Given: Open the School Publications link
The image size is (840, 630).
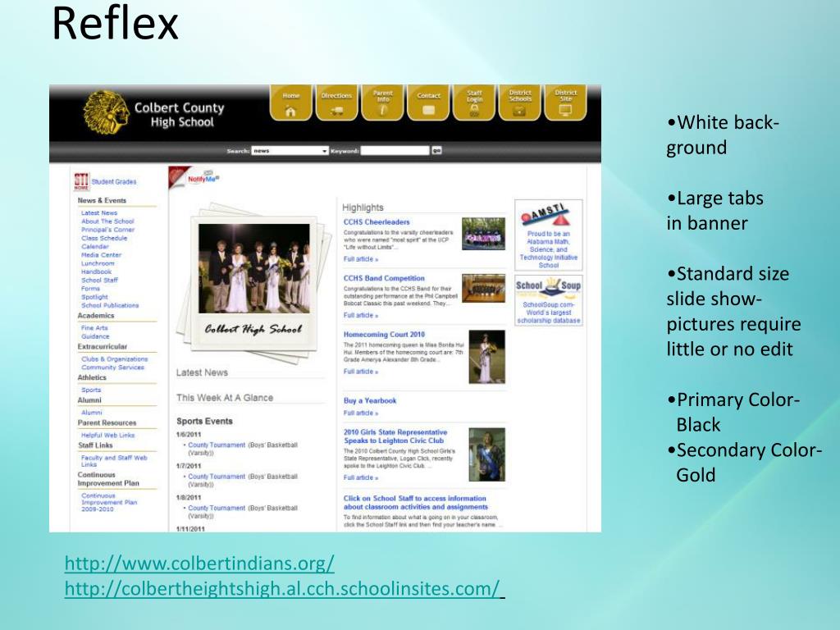Looking at the screenshot, I should point(110,305).
